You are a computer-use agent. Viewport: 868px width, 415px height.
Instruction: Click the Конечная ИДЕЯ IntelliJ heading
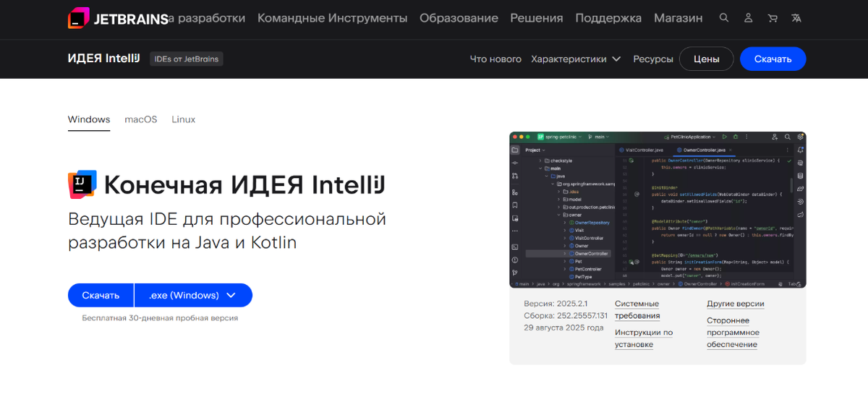coord(244,185)
